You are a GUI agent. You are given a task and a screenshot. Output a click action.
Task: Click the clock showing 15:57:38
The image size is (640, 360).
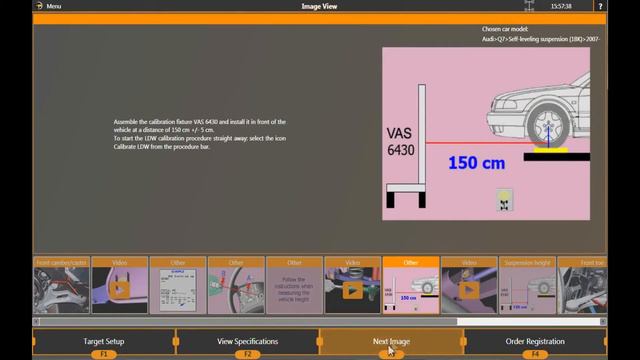pyautogui.click(x=561, y=6)
